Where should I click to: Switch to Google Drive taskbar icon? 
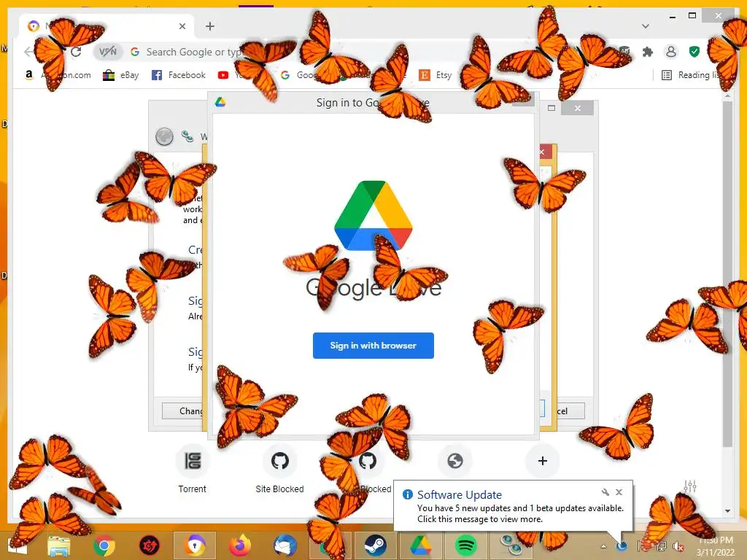click(421, 545)
